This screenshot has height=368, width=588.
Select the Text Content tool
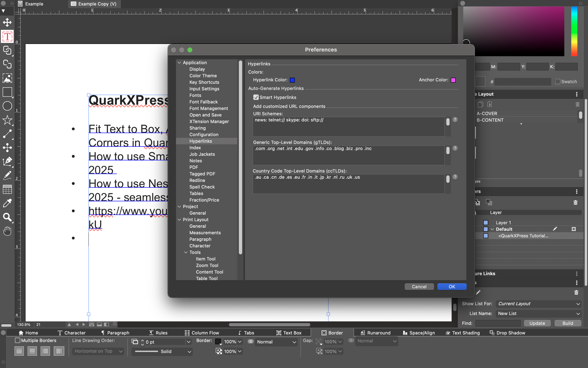pos(7,36)
